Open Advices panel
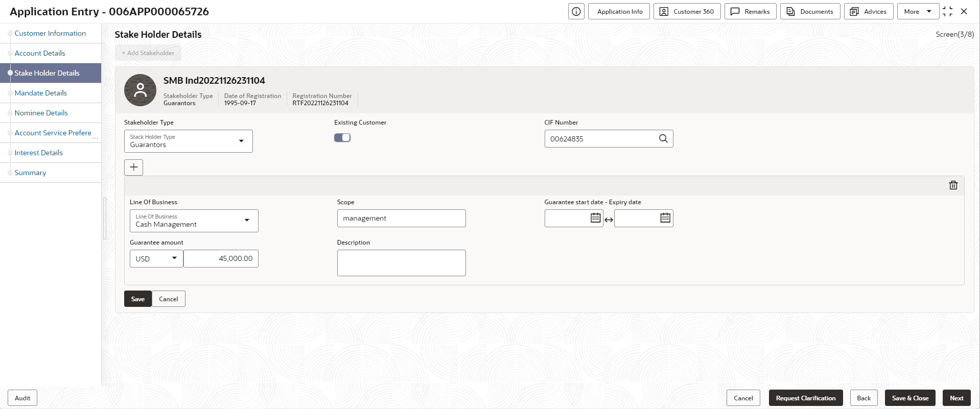The height and width of the screenshot is (409, 980). (x=869, y=11)
